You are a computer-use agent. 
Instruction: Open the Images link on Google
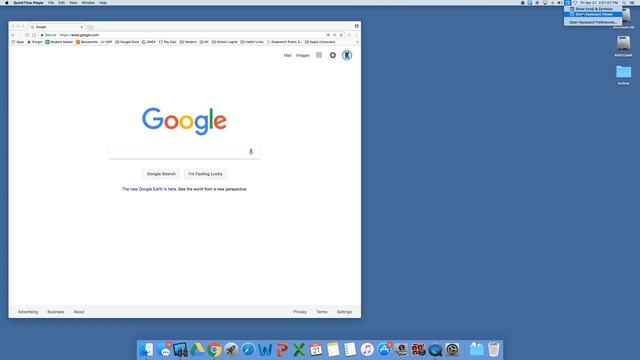(303, 56)
